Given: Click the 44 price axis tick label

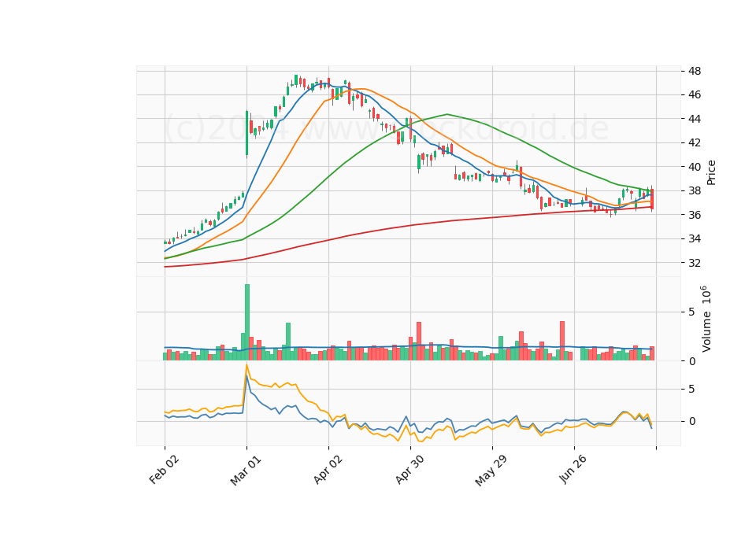Looking at the screenshot, I should point(695,119).
